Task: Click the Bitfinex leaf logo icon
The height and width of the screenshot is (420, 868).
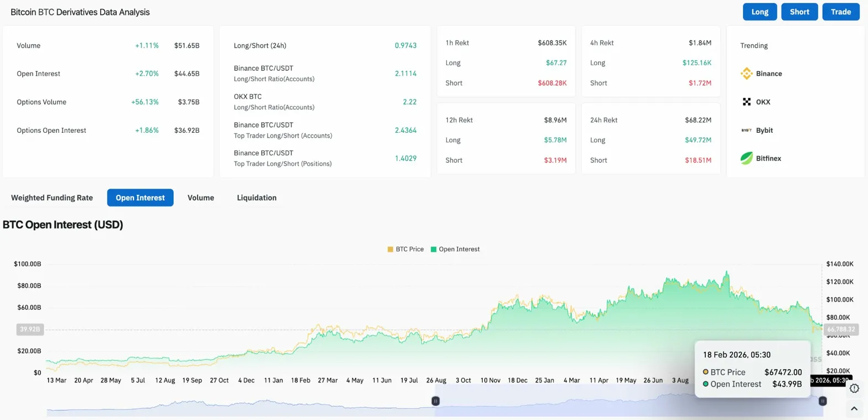Action: pos(746,158)
